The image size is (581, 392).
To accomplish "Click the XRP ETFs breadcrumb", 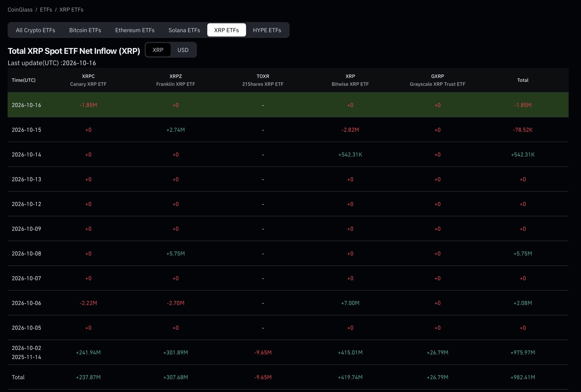I will 71,10.
